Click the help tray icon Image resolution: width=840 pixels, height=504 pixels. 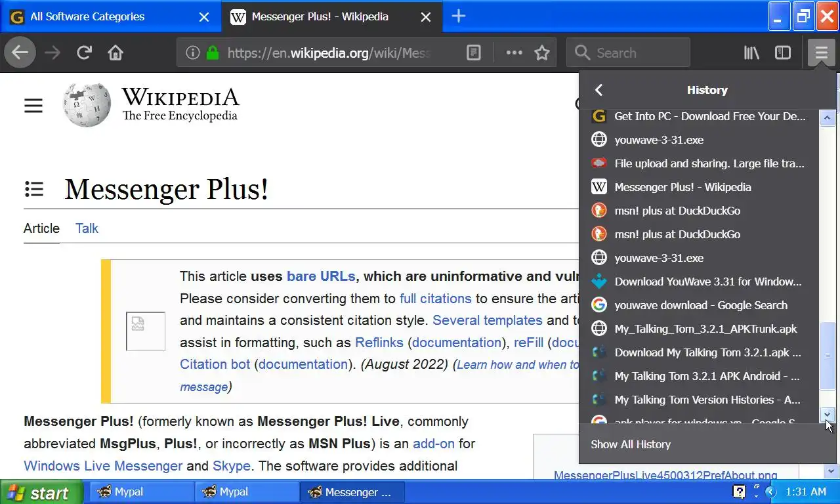coord(739,492)
